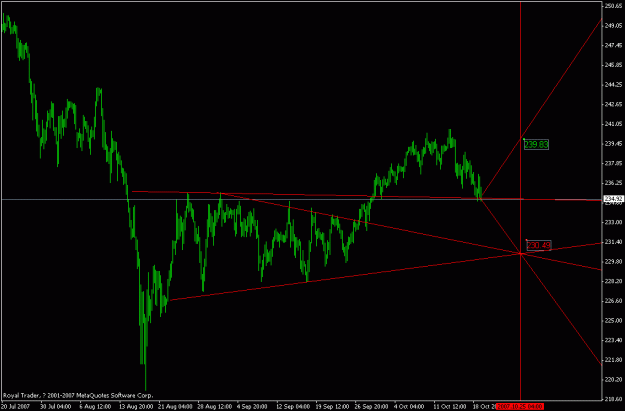
Task: Click the 26 Sep 20:00 date label
Action: 372,407
